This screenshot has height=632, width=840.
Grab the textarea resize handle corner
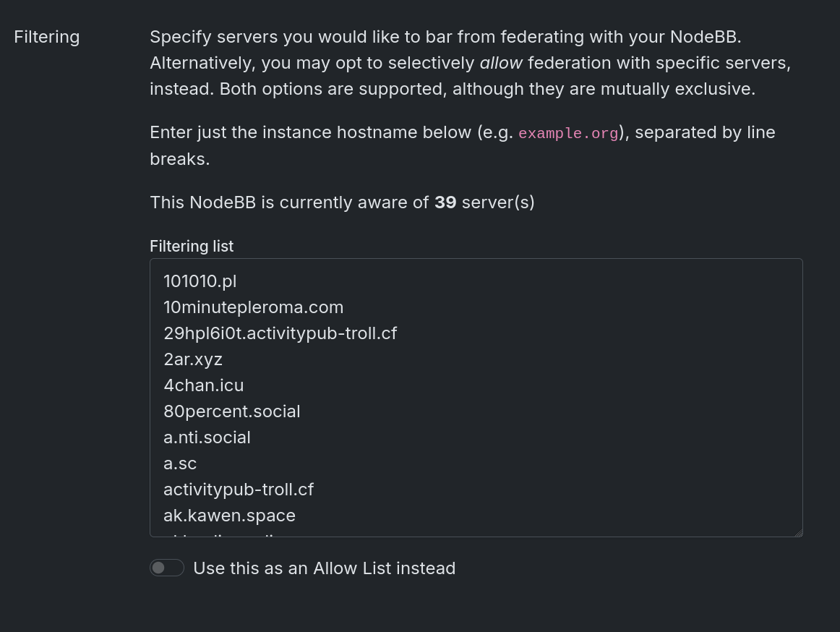798,533
